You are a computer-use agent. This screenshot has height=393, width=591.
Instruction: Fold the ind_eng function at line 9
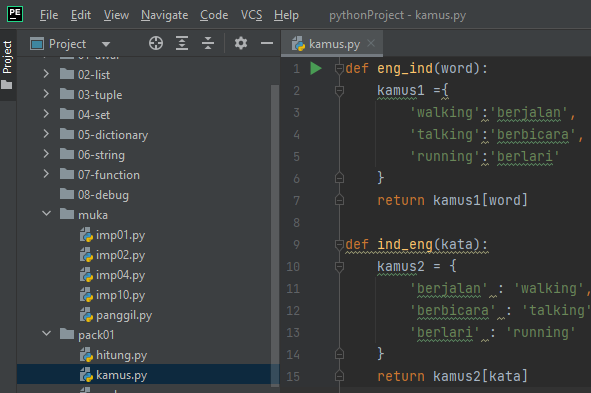[339, 245]
